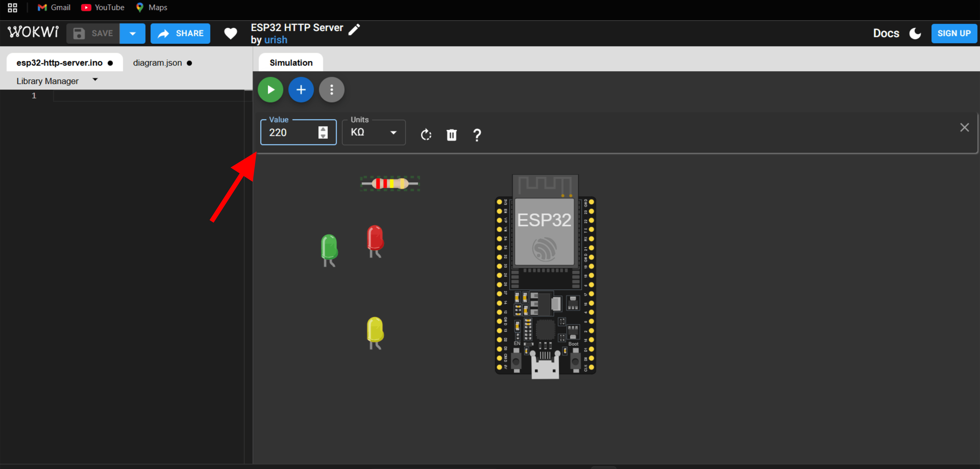Toggle dark mode with the moon icon
This screenshot has height=469, width=980.
click(x=915, y=33)
